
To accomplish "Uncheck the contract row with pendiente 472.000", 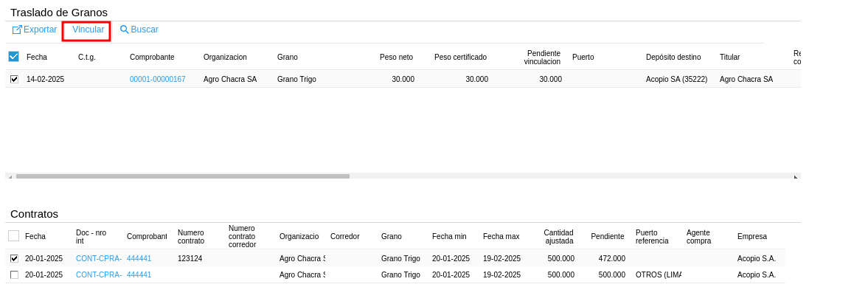I will [14, 258].
